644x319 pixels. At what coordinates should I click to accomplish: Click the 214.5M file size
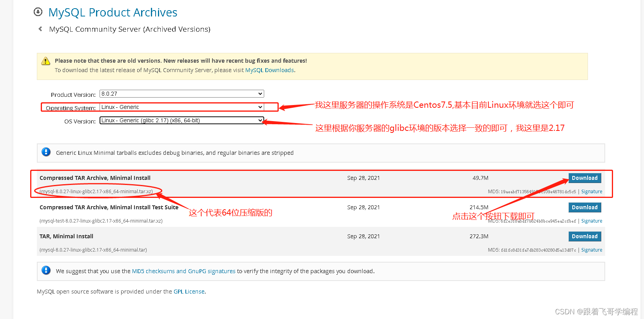pyautogui.click(x=479, y=207)
